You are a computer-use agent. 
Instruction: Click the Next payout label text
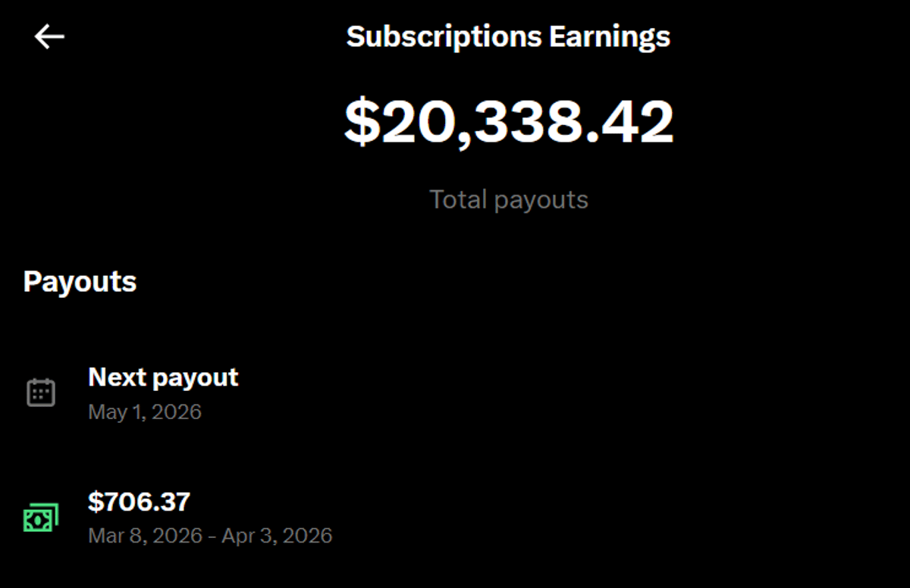tap(163, 377)
